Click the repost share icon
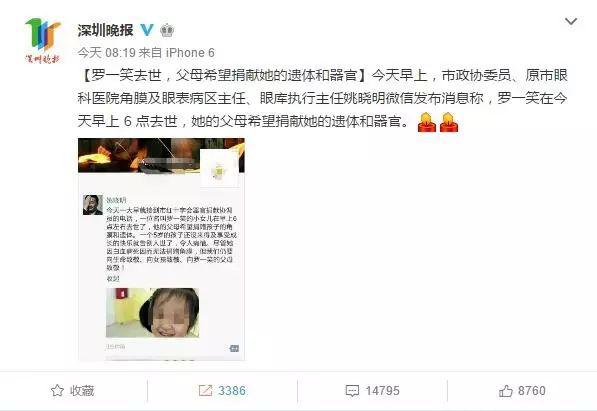This screenshot has height=411, width=597. point(205,390)
